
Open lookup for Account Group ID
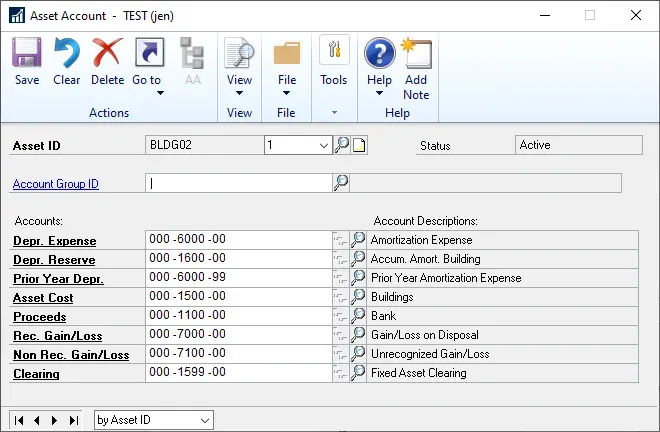pyautogui.click(x=341, y=183)
